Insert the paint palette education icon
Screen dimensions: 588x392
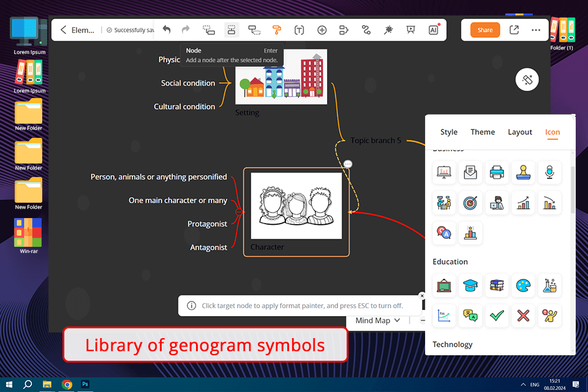pos(523,285)
